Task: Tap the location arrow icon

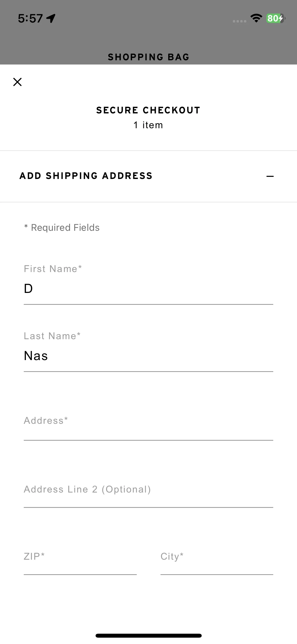Action: (x=51, y=18)
